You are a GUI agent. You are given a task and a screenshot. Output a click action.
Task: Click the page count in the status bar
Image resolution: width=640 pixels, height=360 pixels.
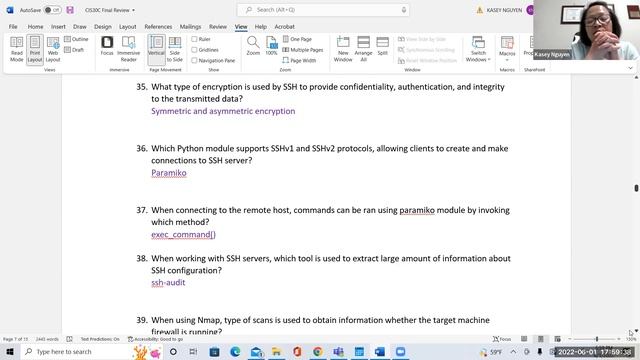pyautogui.click(x=16, y=339)
